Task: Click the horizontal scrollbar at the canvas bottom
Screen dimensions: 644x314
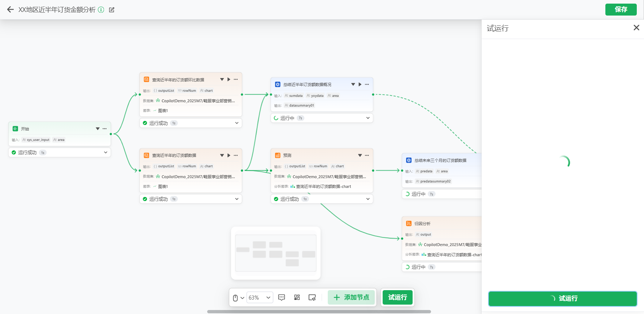Action: click(319, 311)
